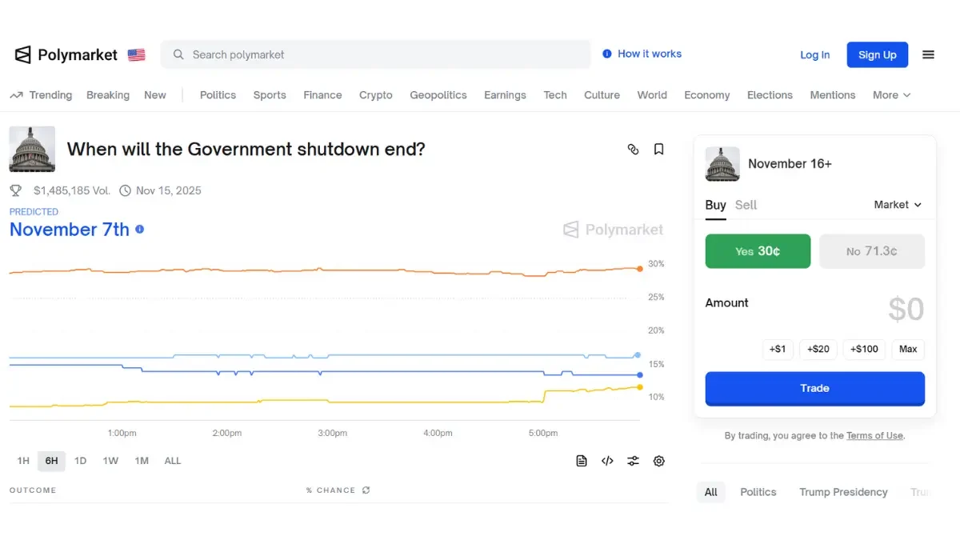The height and width of the screenshot is (560, 960).
Task: Go to the Politics category in nav
Action: [218, 95]
